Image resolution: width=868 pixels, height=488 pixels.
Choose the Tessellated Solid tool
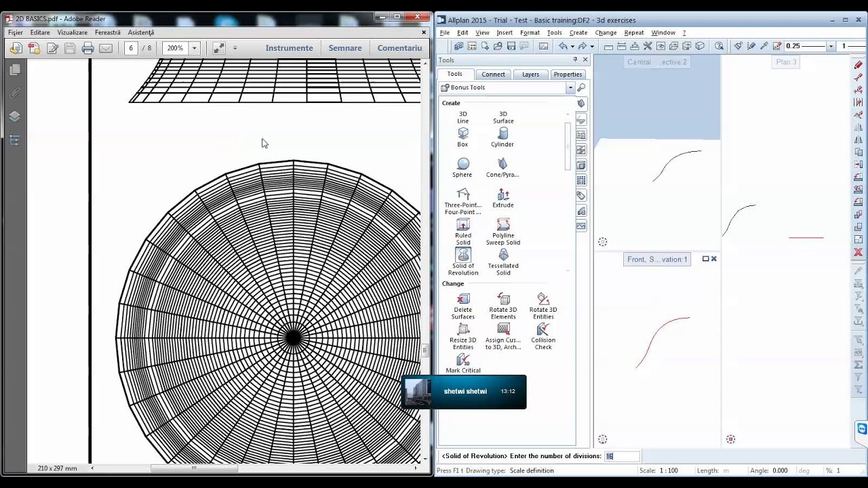[x=502, y=262]
